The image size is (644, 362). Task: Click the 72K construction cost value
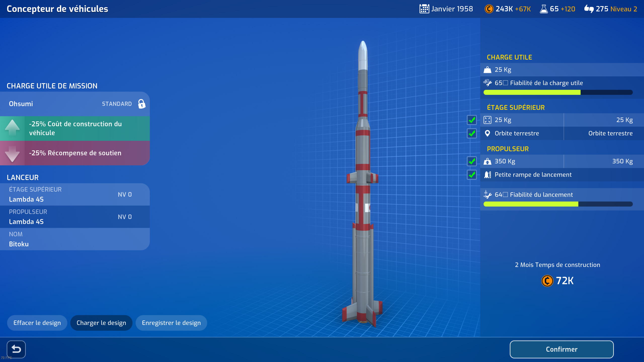point(565,281)
